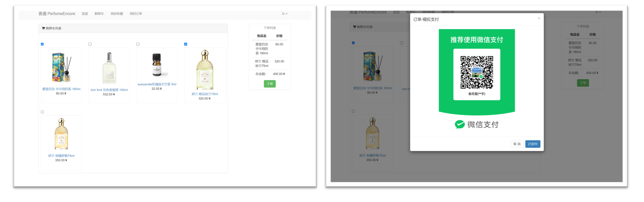
Task: Click the eyecandle small dark bottle image
Action: tap(157, 65)
